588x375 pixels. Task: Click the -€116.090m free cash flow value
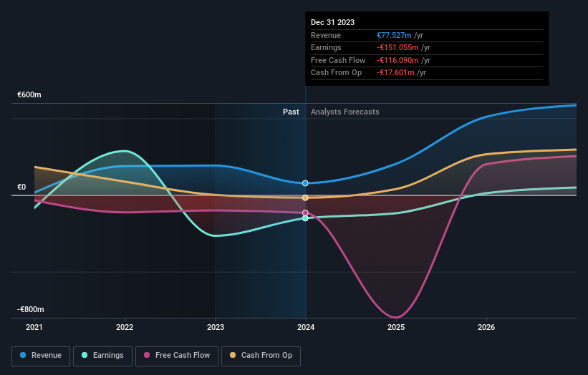[x=397, y=60]
